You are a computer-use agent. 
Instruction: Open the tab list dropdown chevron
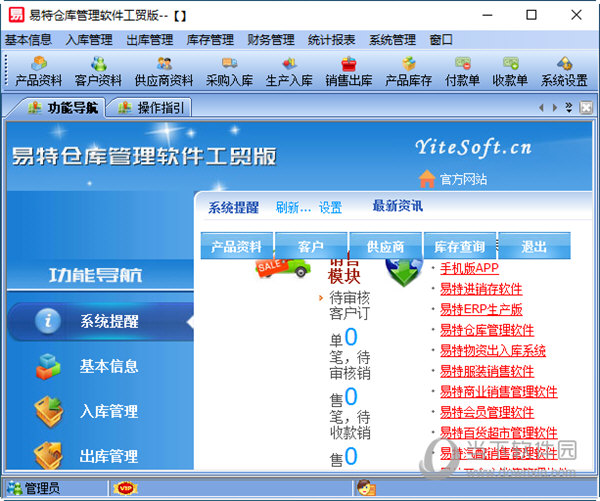569,108
